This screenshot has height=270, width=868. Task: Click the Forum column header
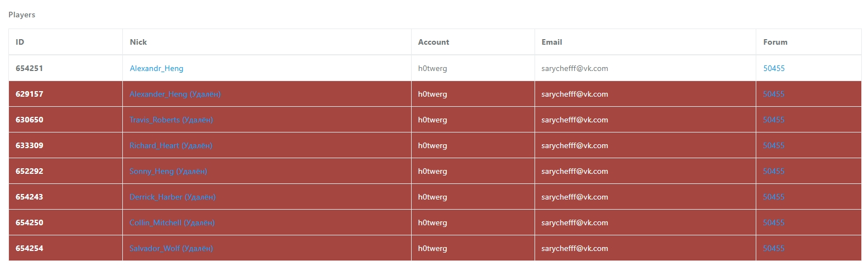pyautogui.click(x=775, y=42)
